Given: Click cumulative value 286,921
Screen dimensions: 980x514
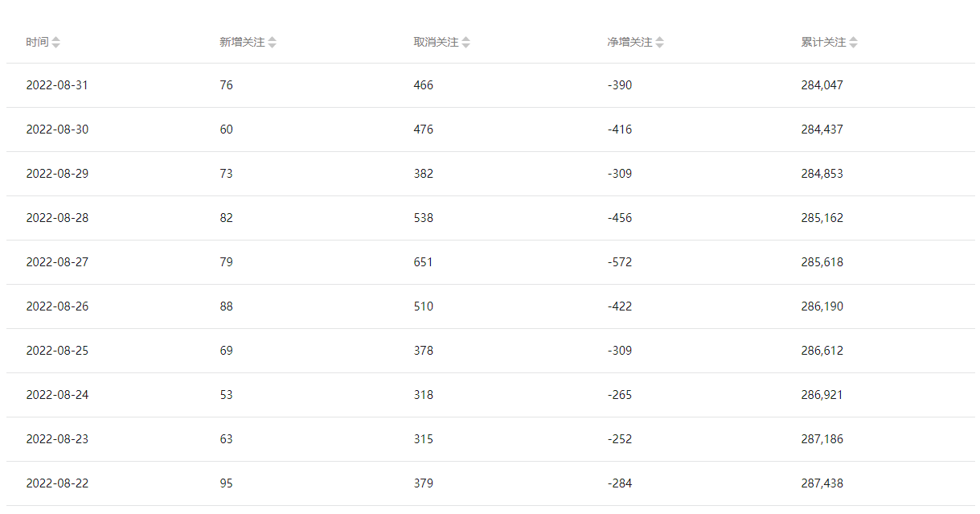Looking at the screenshot, I should pos(822,395).
